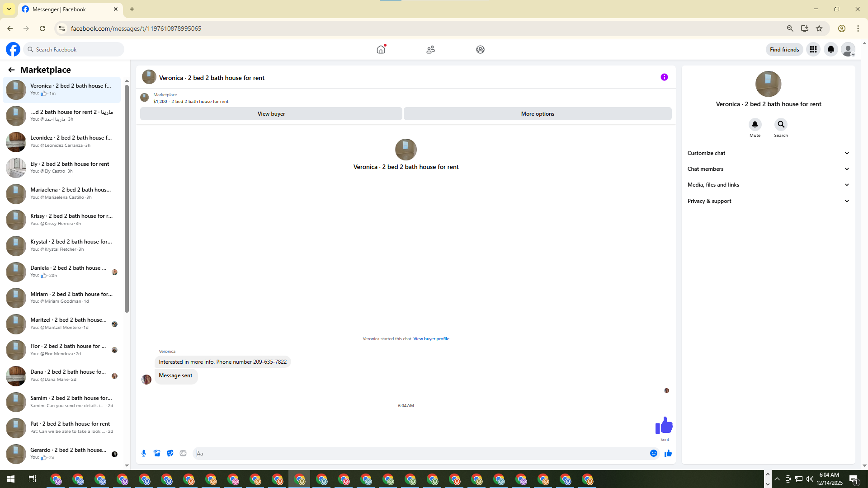Expand the Privacy & support section

click(768, 201)
